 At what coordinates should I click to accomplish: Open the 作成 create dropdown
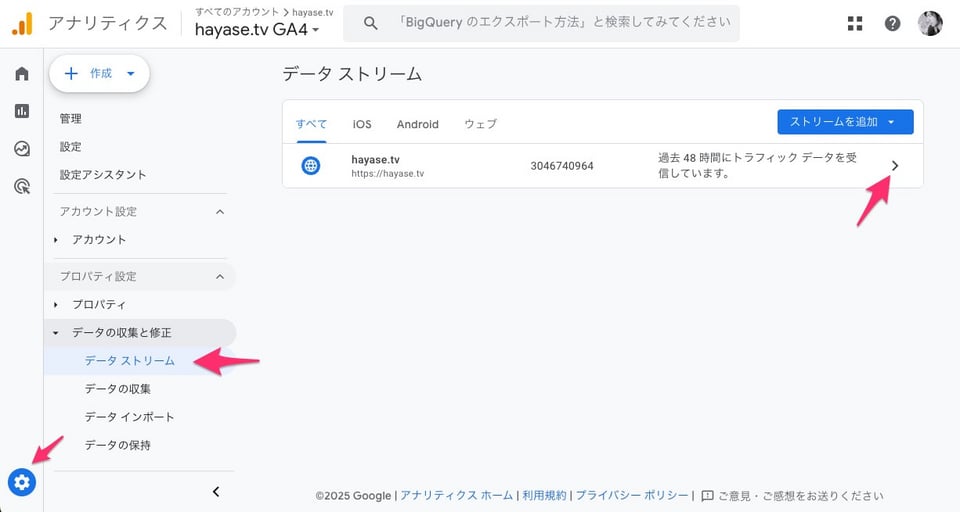99,73
